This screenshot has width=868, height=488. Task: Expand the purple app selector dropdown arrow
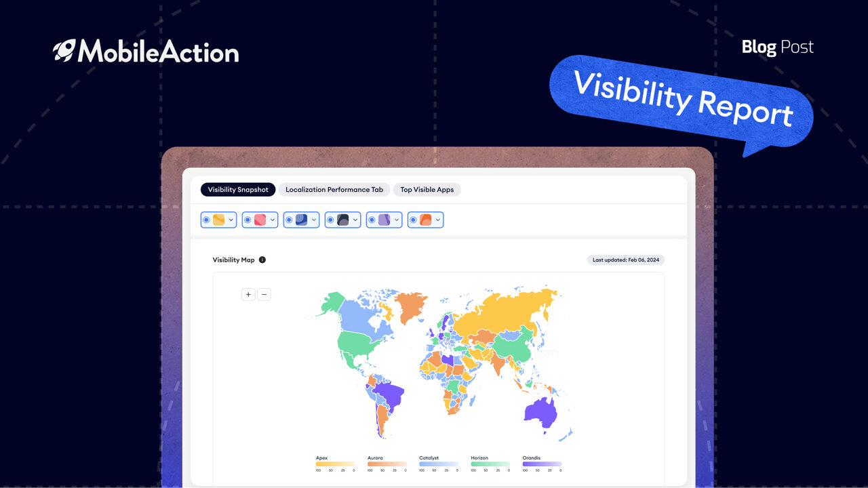click(397, 220)
